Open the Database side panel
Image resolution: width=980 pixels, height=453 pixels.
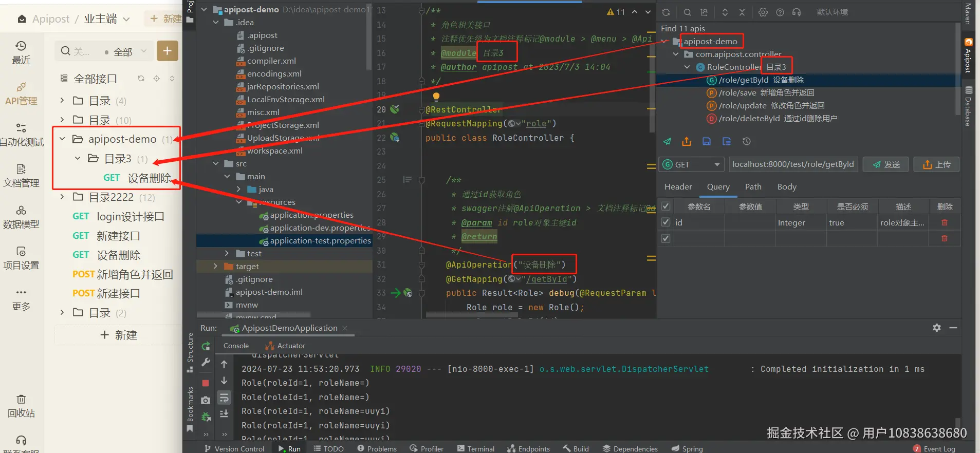tap(968, 106)
